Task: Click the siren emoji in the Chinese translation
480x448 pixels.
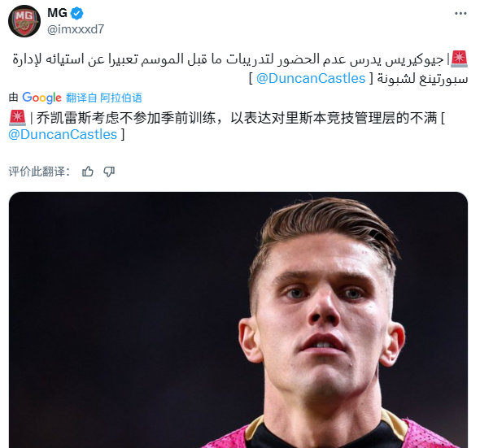Action: point(17,118)
